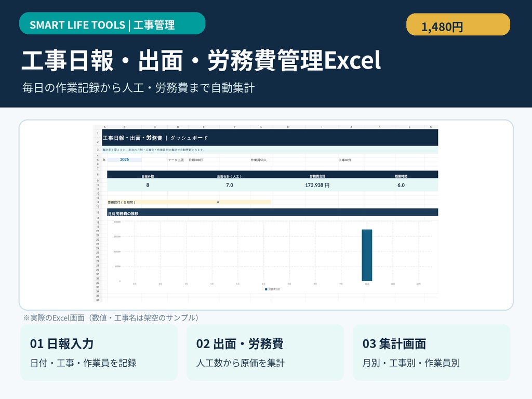Click the 日報300行 limit text
Image resolution: width=532 pixels, height=399 pixels.
click(x=196, y=160)
